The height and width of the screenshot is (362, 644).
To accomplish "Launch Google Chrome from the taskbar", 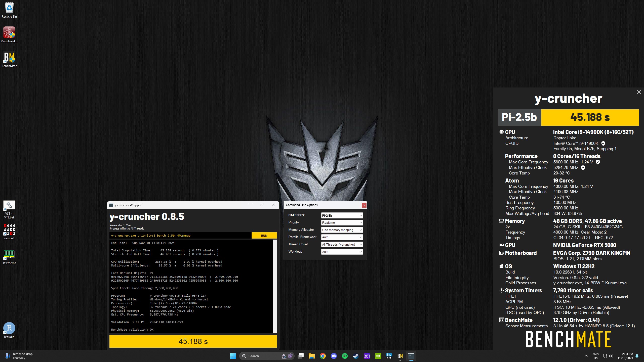I will [x=323, y=356].
